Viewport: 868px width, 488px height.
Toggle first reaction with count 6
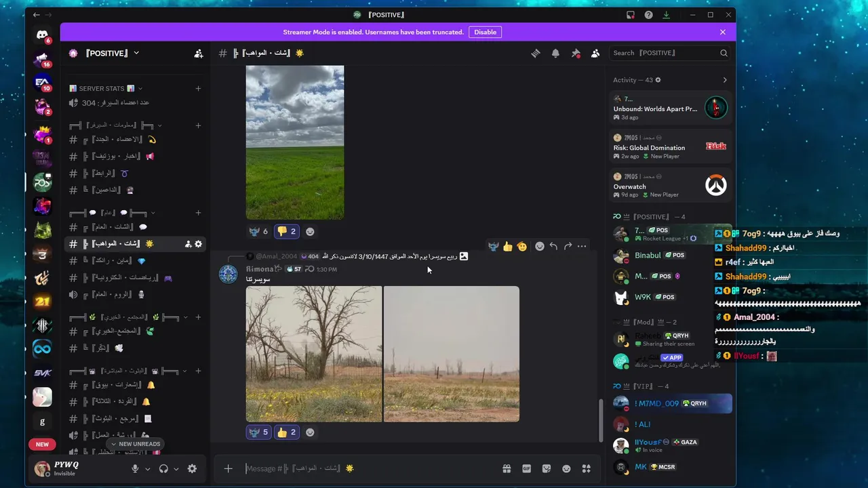click(258, 231)
